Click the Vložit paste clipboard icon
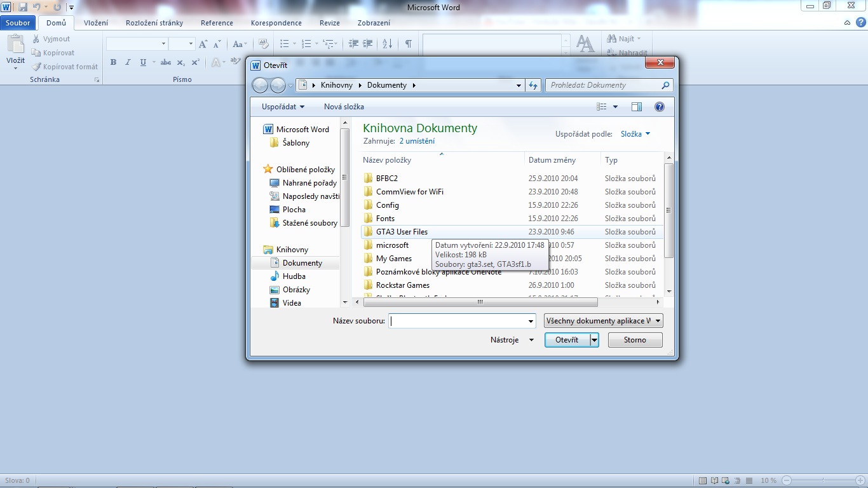Image resolution: width=868 pixels, height=488 pixels. (16, 44)
